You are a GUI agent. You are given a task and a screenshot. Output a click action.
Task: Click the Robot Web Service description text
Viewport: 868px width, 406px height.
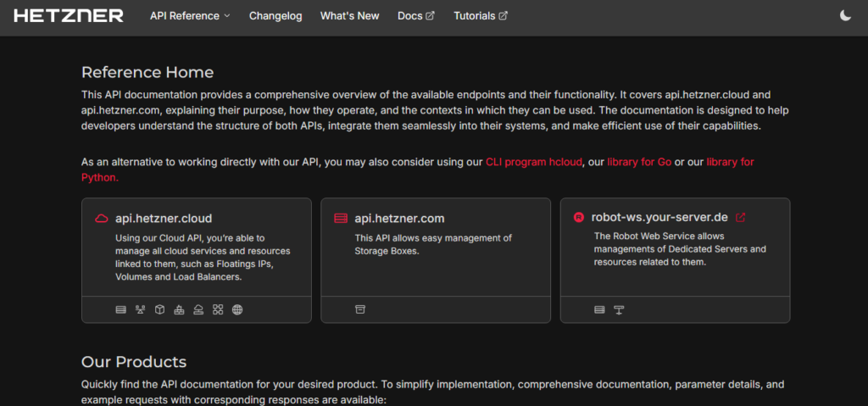coord(680,249)
